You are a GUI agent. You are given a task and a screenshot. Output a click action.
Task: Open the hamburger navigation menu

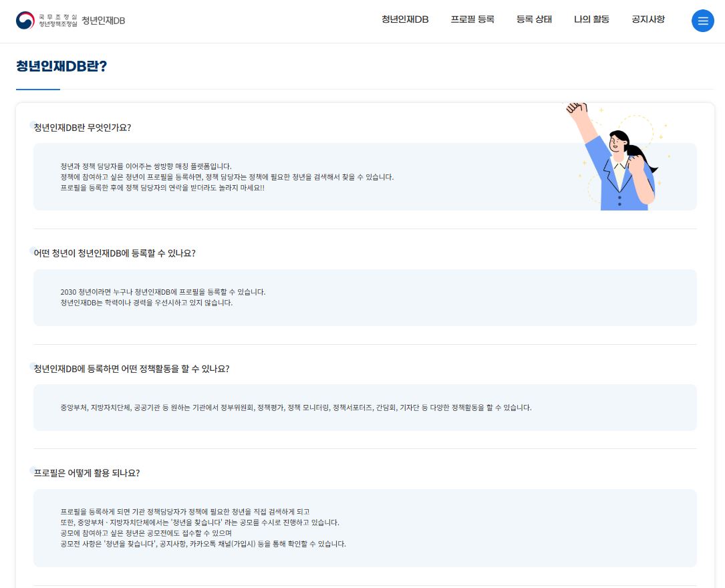point(702,21)
